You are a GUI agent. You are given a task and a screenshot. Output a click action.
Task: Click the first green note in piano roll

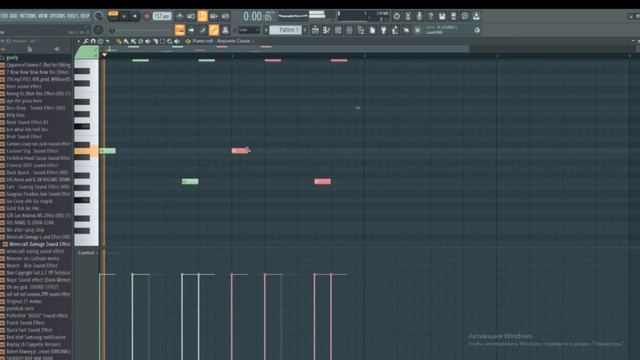tap(108, 151)
